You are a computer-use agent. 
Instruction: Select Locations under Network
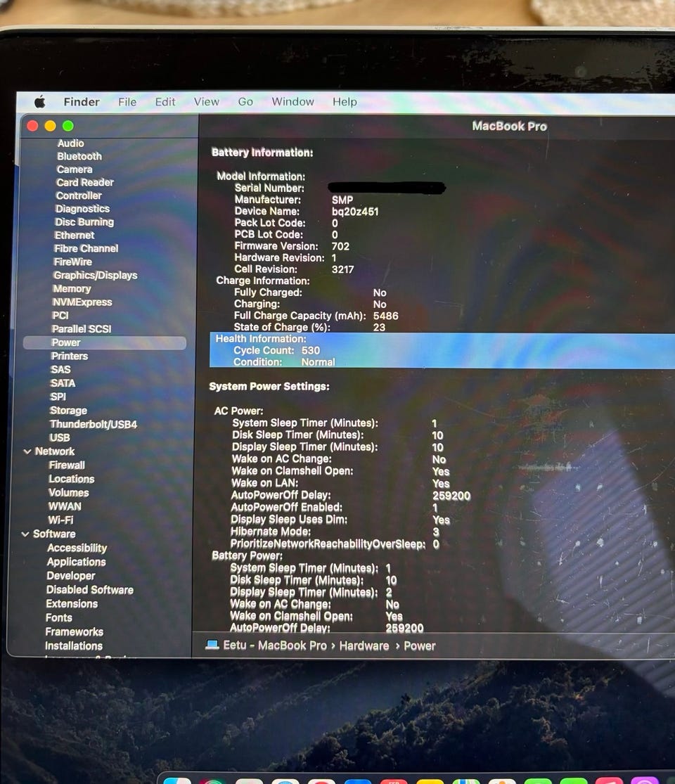pyautogui.click(x=72, y=479)
